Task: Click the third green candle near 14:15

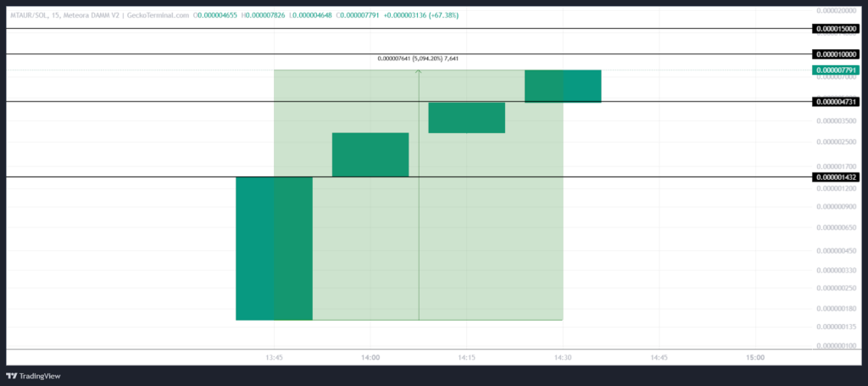Action: [466, 117]
